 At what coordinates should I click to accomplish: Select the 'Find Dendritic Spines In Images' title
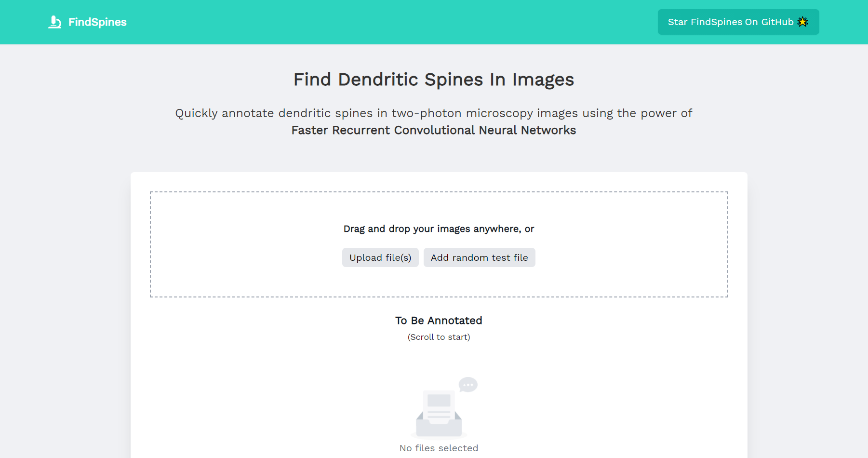coord(433,79)
